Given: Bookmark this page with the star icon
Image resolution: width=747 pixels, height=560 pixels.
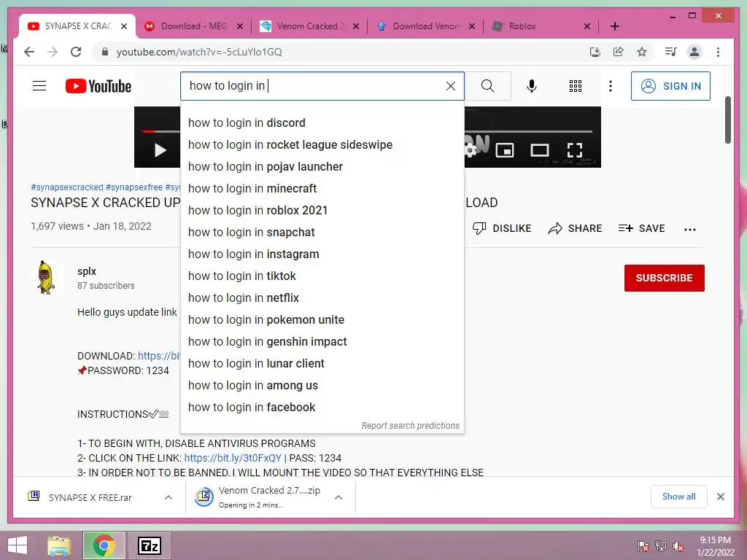Looking at the screenshot, I should coord(642,52).
